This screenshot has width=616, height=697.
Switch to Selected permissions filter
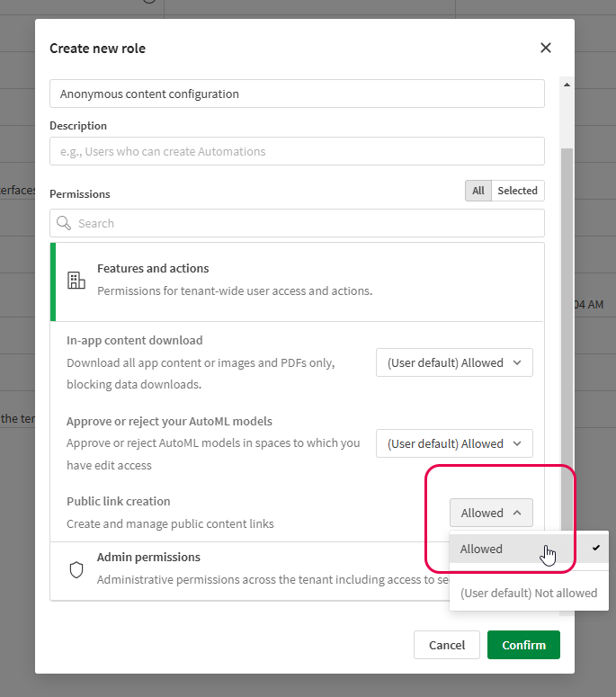coord(517,191)
